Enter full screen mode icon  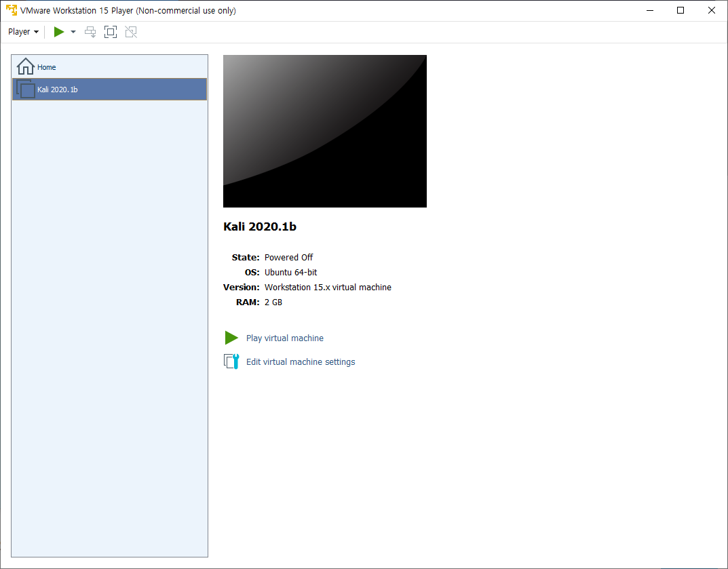[111, 32]
